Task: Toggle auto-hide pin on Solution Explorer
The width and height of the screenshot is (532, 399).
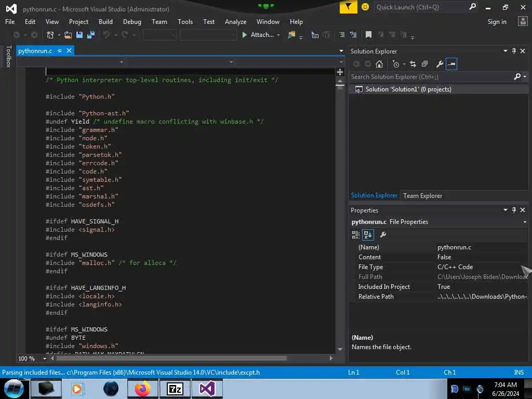Action: (514, 51)
